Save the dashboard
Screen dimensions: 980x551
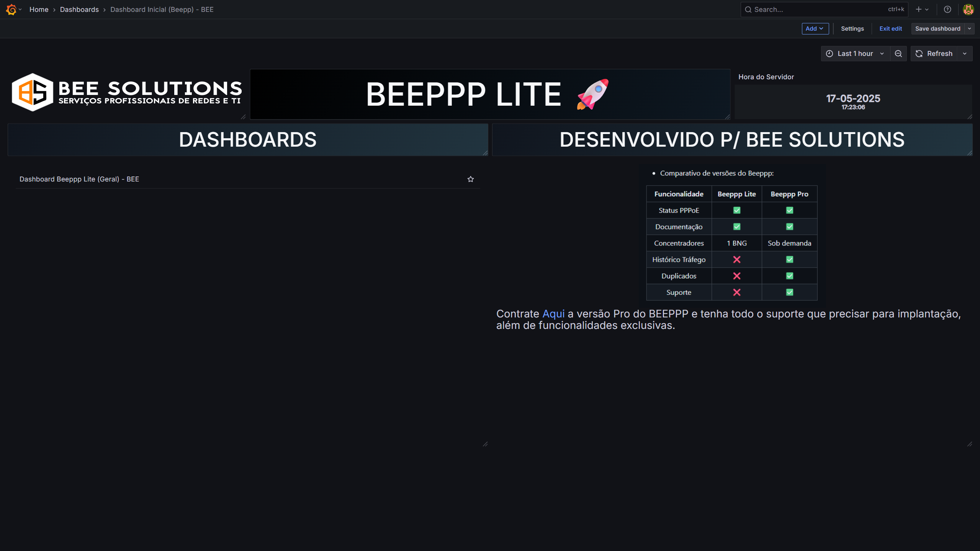pyautogui.click(x=937, y=28)
